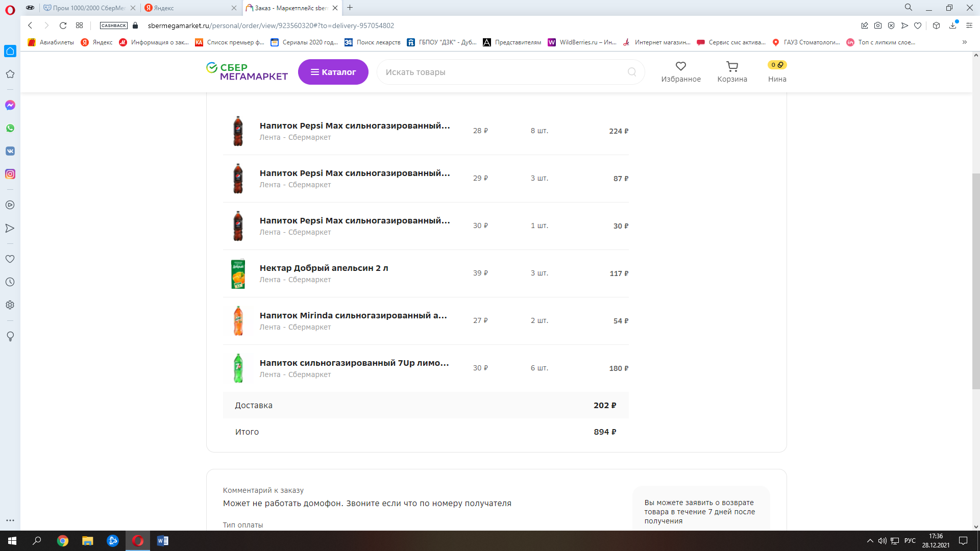This screenshot has width=980, height=551.
Task: Close the Яндекс tab
Action: point(234,8)
